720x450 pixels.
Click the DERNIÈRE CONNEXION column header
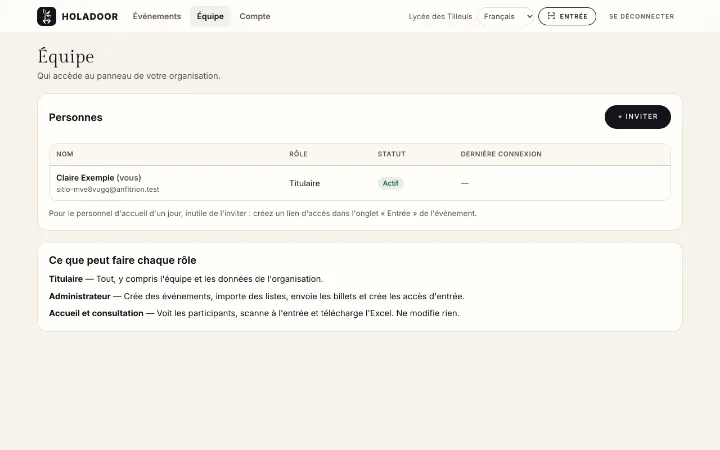[501, 154]
